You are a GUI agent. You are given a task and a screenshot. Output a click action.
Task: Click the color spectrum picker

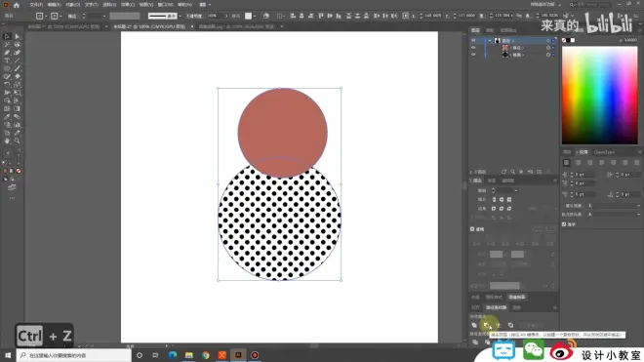(600, 95)
